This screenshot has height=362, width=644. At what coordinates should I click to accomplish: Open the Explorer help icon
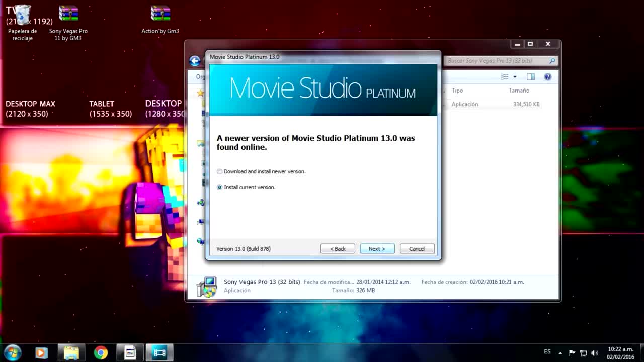(x=548, y=77)
